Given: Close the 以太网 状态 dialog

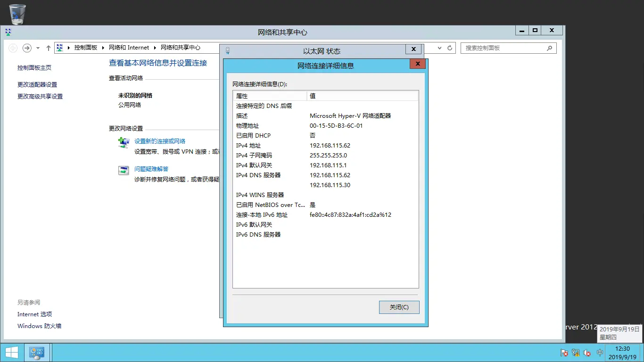Looking at the screenshot, I should point(413,49).
